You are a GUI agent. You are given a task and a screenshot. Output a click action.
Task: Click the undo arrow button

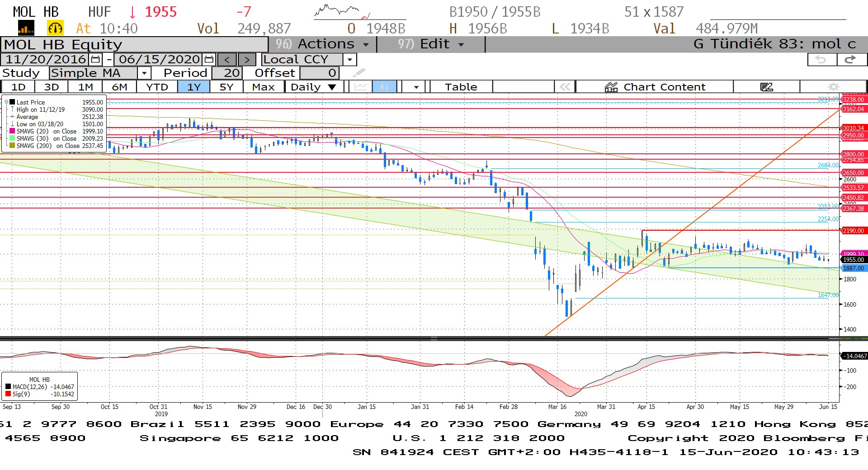coord(821,60)
